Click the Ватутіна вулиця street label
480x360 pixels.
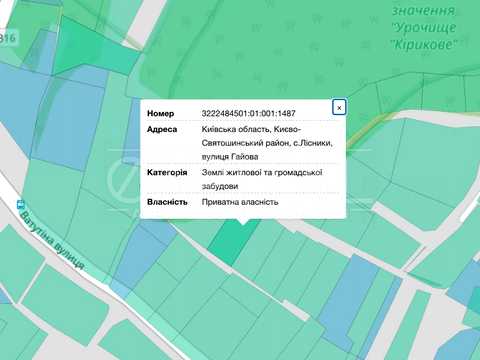[x=52, y=240]
